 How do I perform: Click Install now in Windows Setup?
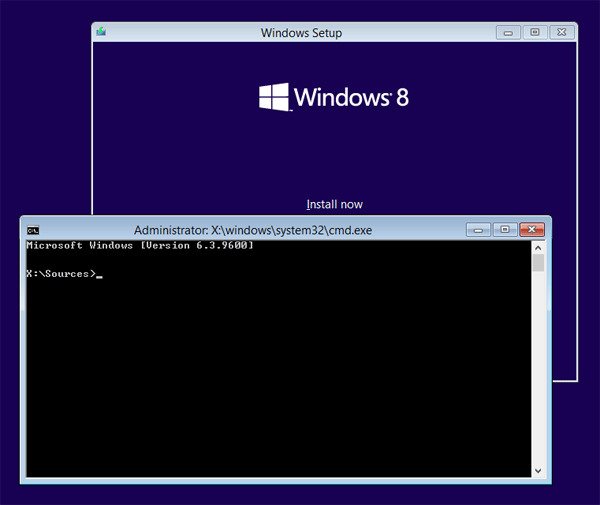[x=334, y=204]
